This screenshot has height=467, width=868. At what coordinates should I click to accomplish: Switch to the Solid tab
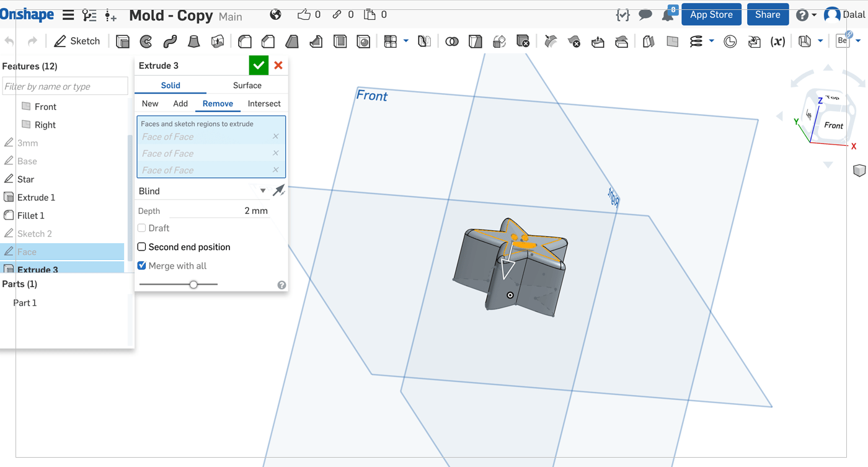pos(170,86)
